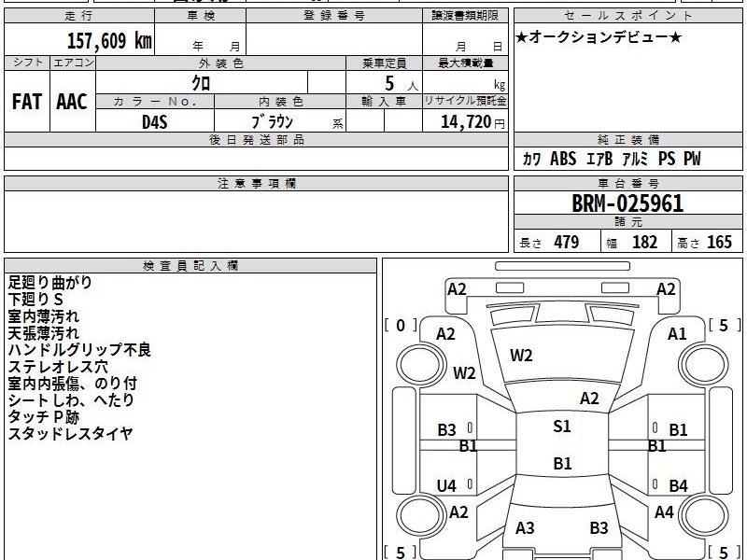Screen dimensions: 747x560
Task: Select the PS equipment entry
Action: [x=667, y=159]
